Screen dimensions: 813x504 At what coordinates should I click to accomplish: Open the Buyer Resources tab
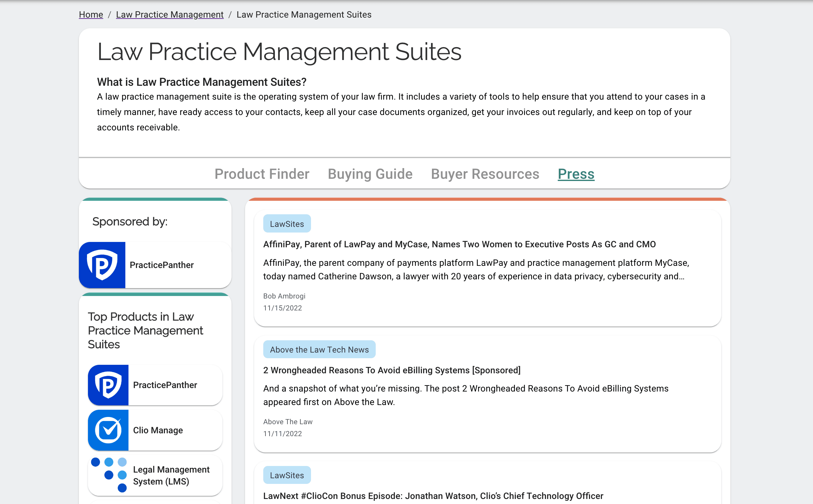[485, 174]
